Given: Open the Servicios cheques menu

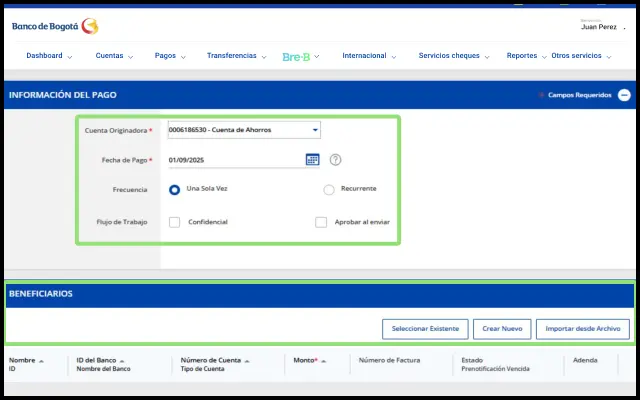Looking at the screenshot, I should [x=449, y=56].
